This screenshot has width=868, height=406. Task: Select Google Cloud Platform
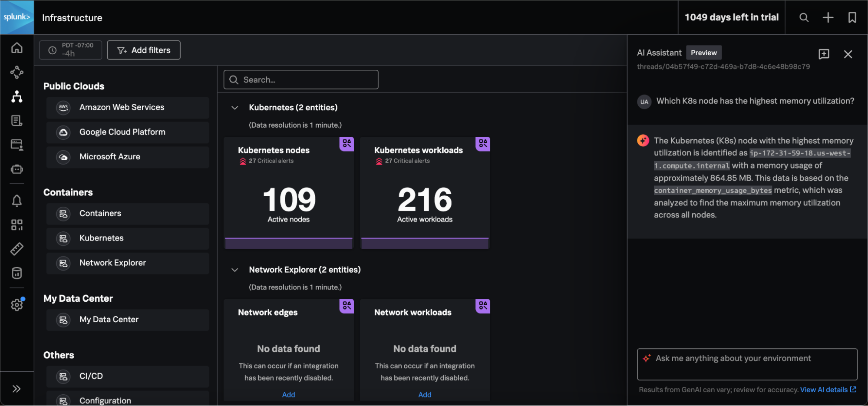128,132
